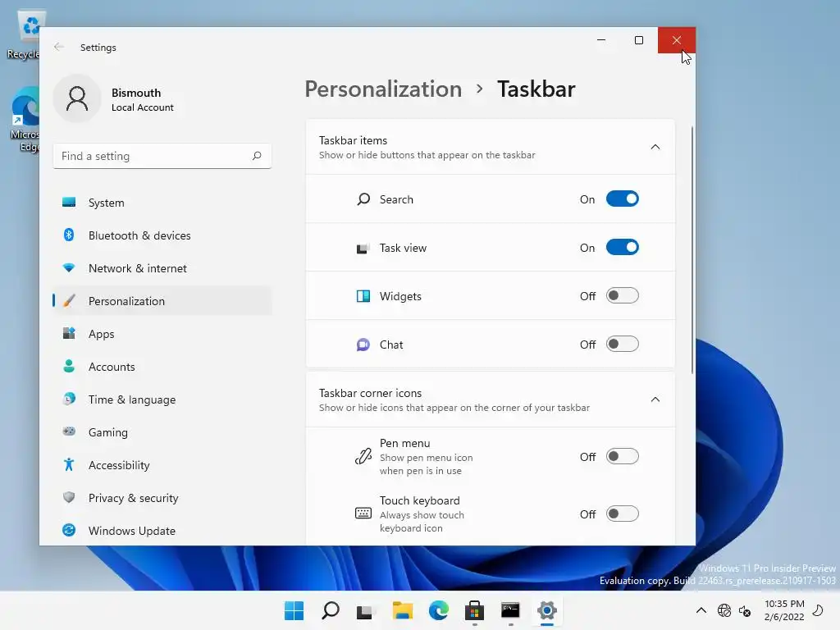Click the Widgets row icon
Viewport: 840px width, 630px height.
(363, 296)
